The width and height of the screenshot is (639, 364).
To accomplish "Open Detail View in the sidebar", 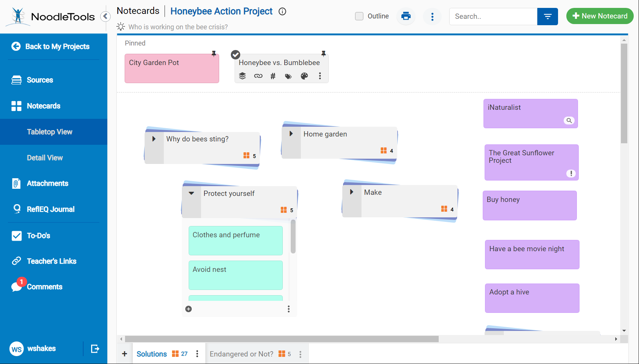I will pos(45,158).
